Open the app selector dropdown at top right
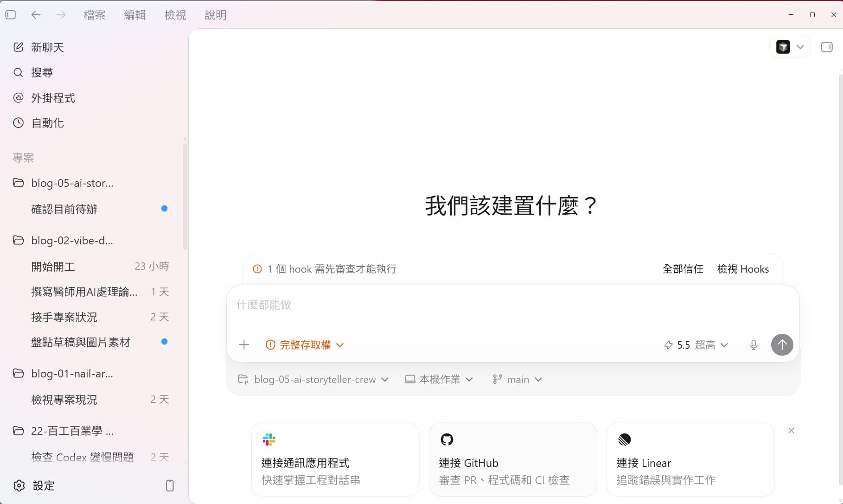The height and width of the screenshot is (504, 843). coord(790,47)
